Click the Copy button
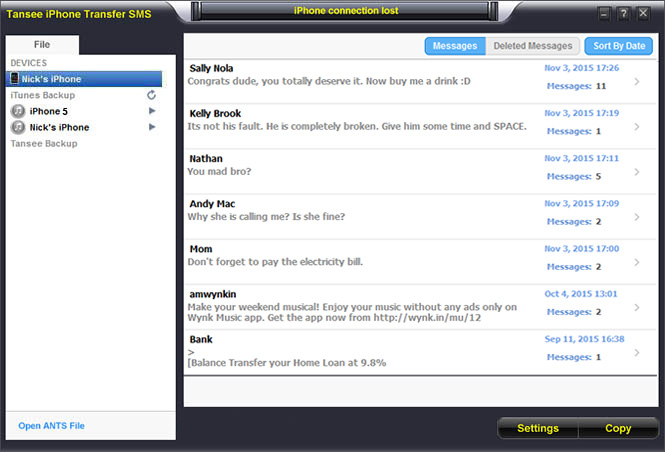665x452 pixels. (618, 428)
